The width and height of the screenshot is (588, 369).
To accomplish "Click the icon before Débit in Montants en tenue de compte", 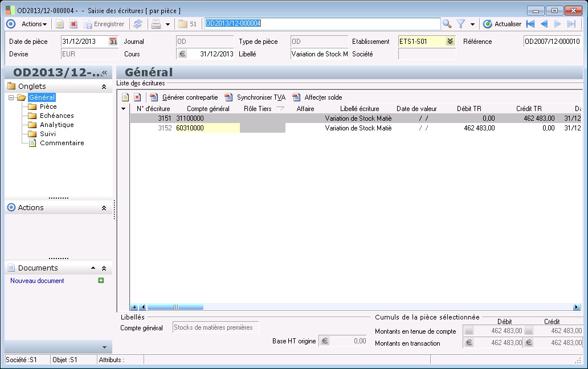I will click(469, 330).
